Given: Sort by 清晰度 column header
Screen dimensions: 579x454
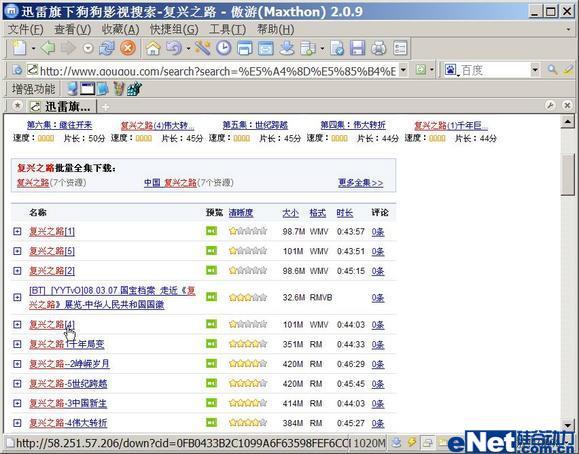Looking at the screenshot, I should click(x=241, y=212).
